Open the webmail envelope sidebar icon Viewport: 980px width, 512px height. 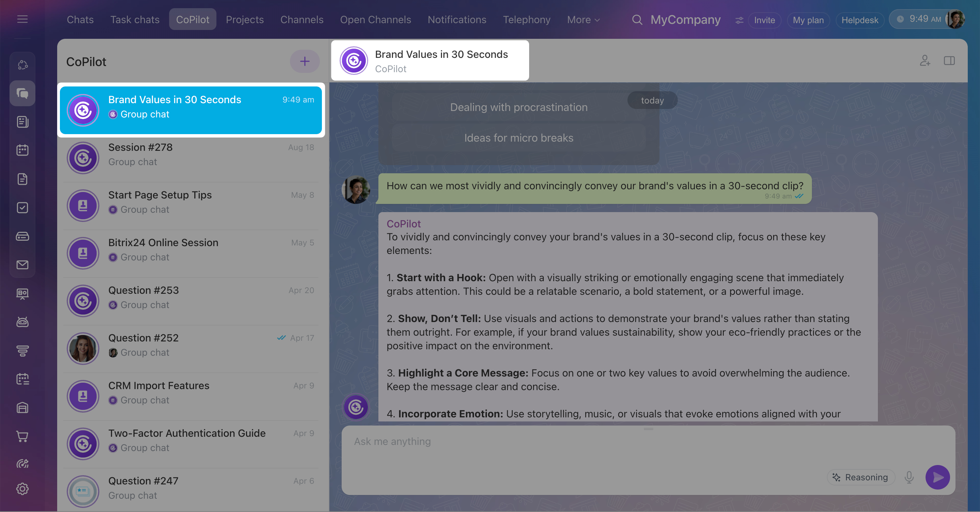22,265
